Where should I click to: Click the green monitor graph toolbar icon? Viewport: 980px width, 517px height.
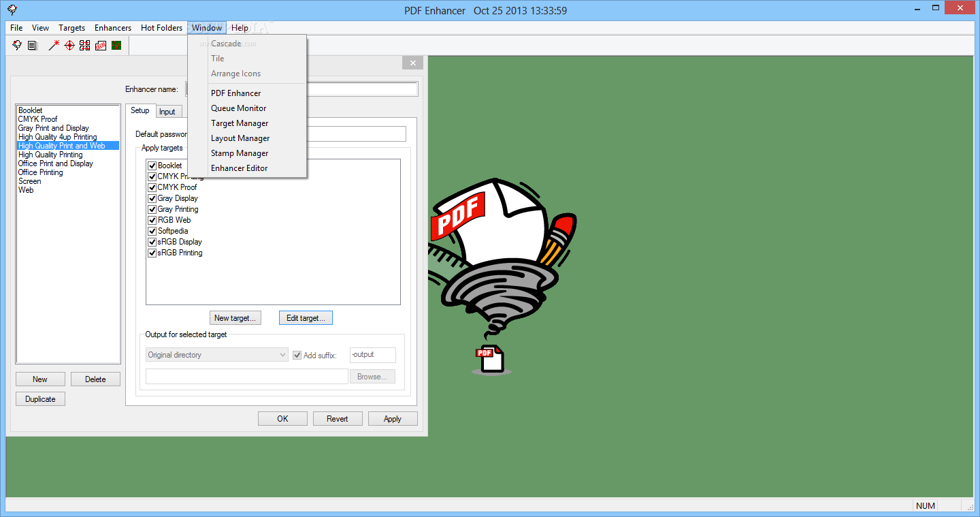(116, 46)
